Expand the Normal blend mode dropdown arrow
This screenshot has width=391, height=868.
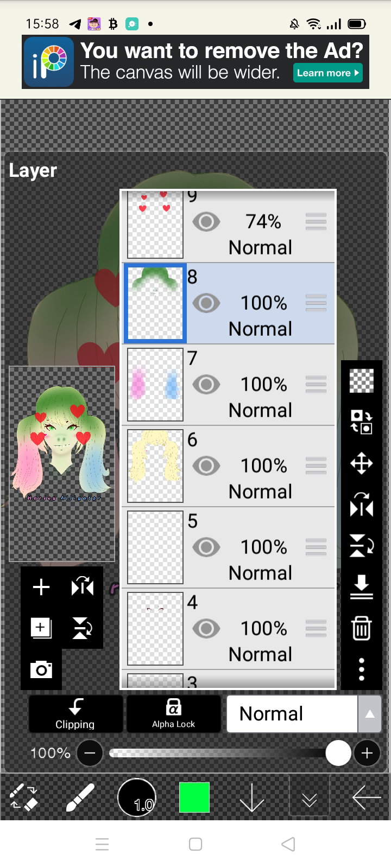click(369, 714)
